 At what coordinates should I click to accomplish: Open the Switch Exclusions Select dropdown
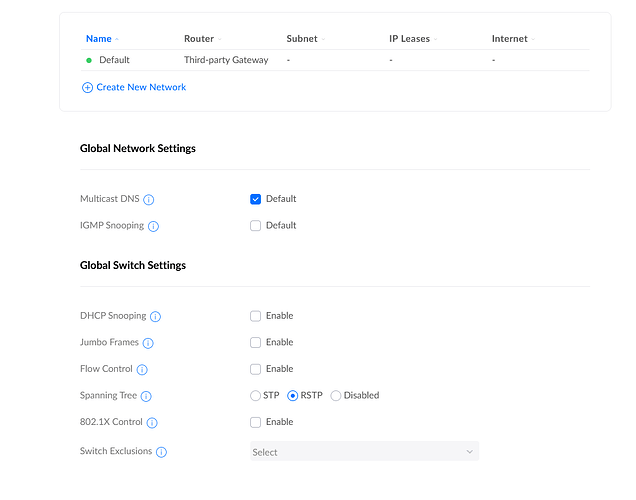[x=364, y=452]
